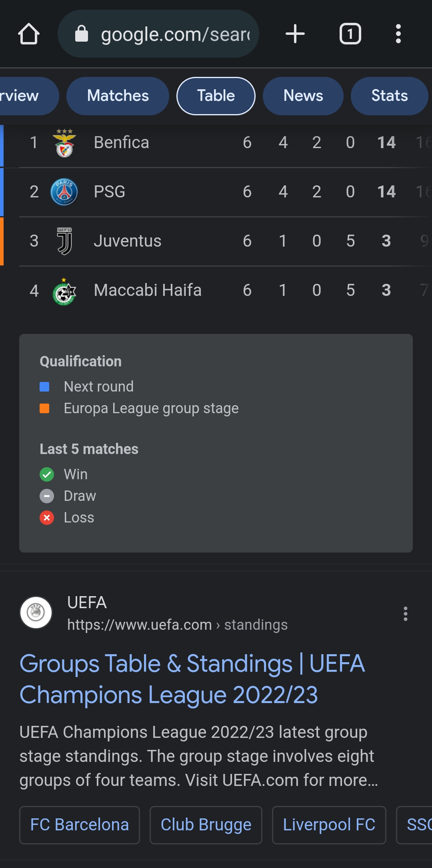The image size is (432, 868).
Task: Open the tab switcher showing 1 tab
Action: point(350,34)
